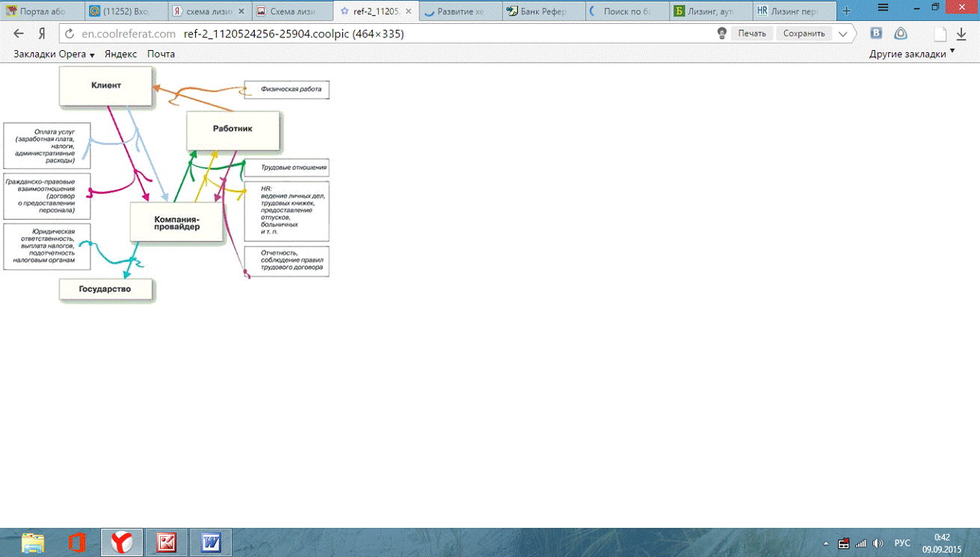Click the Yandex 'Я' home icon

tap(43, 34)
